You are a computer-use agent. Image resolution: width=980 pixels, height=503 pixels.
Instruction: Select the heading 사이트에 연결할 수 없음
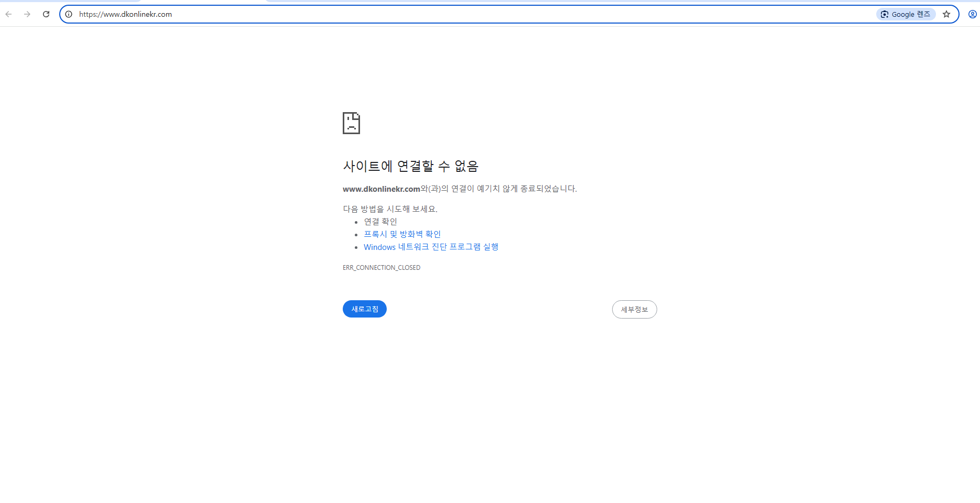click(410, 166)
